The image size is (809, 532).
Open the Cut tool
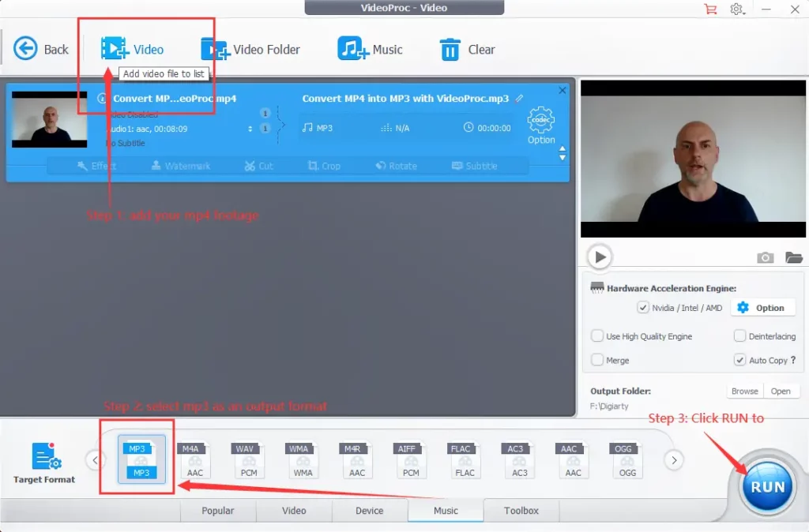coord(258,166)
